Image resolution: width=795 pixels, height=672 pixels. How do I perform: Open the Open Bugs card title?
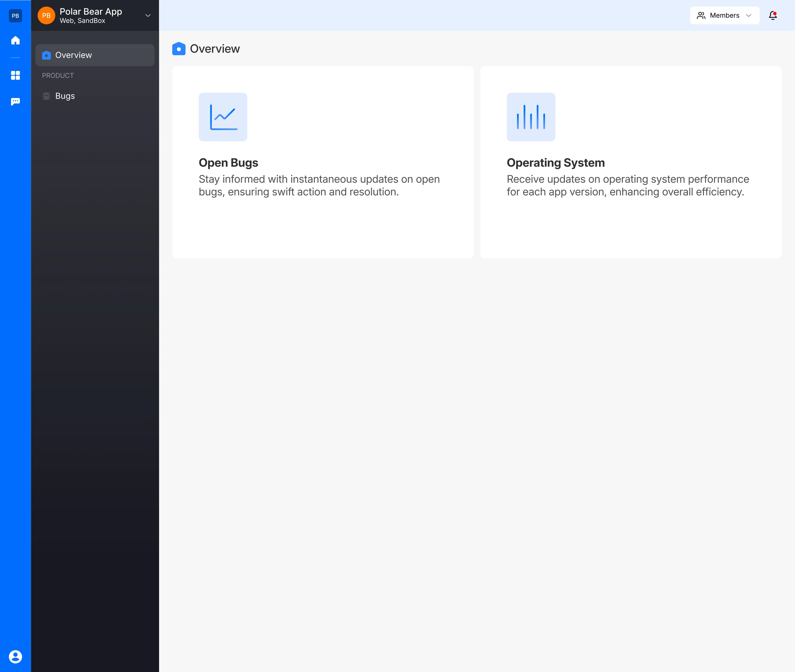228,163
